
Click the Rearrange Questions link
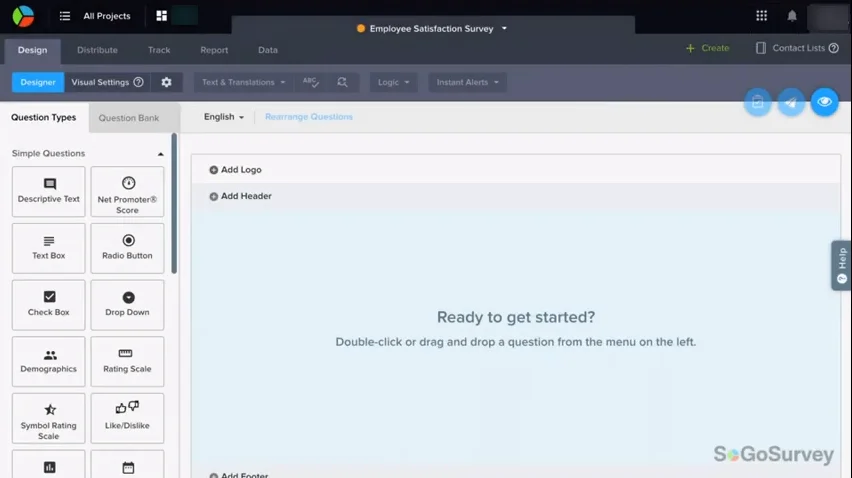click(x=309, y=117)
